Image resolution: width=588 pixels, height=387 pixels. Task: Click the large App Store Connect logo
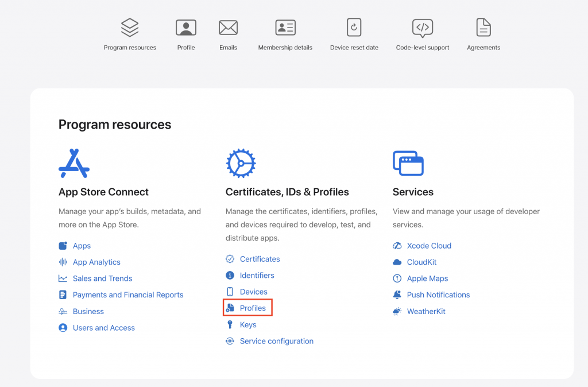[x=74, y=163]
